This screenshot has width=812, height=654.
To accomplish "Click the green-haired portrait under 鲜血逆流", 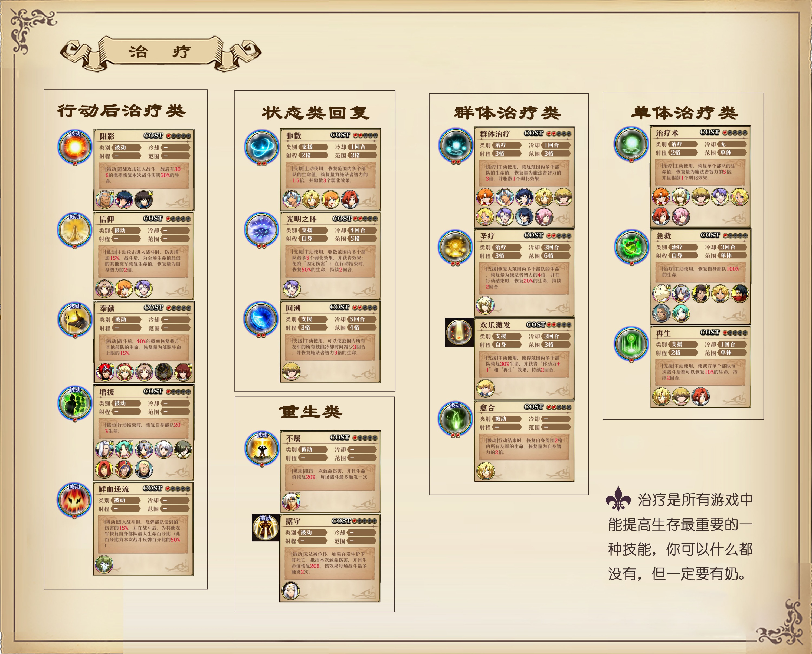I will point(104,564).
